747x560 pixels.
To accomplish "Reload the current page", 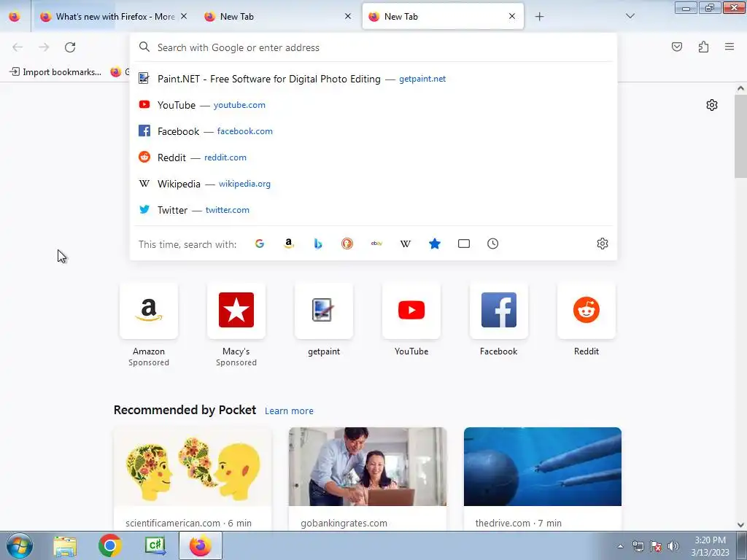I will (70, 47).
